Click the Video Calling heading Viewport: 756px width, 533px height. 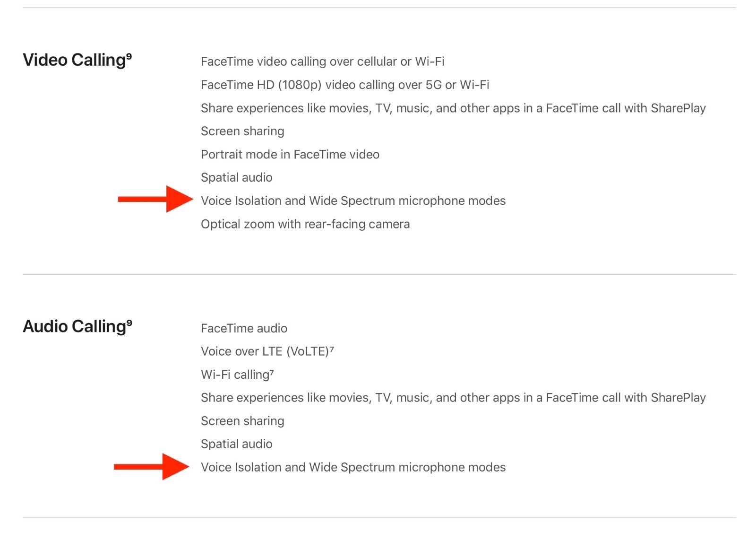coord(77,60)
